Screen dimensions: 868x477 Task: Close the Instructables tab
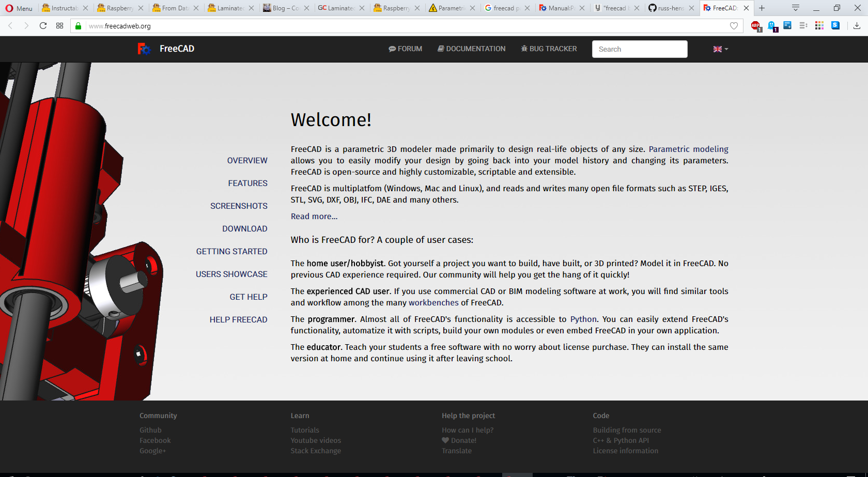coord(85,8)
